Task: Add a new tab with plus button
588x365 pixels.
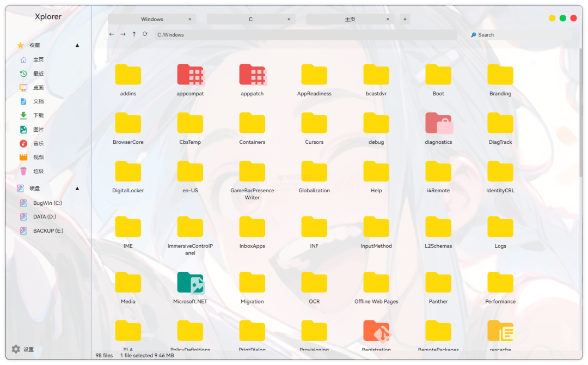Action: (x=405, y=19)
